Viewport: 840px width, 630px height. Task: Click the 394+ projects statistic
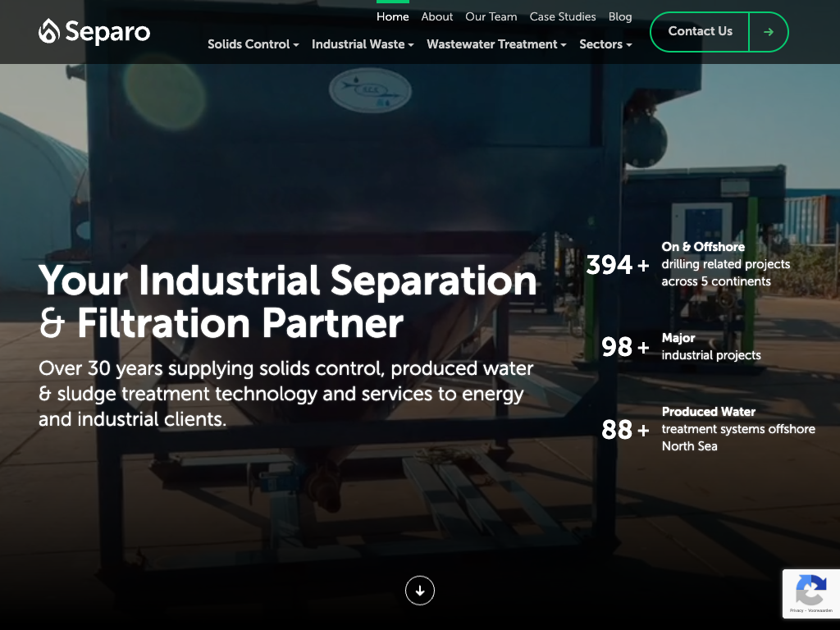617,265
